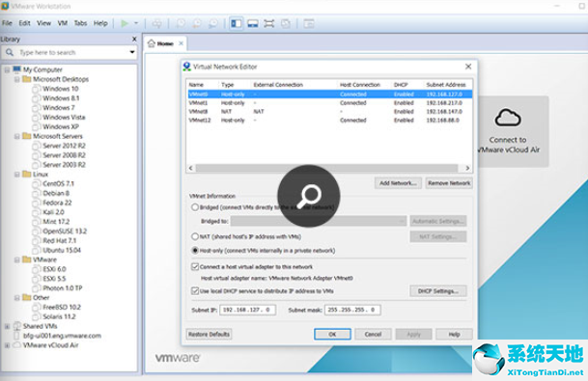
Task: Select the Kali 2.0 virtual machine
Action: 53,212
